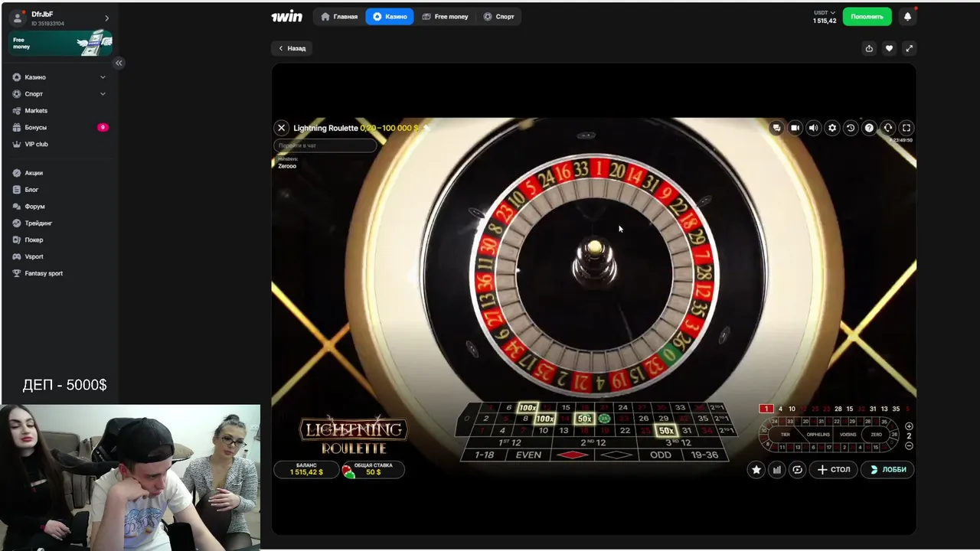Decrease neighbour bet count with minus

pyautogui.click(x=909, y=445)
